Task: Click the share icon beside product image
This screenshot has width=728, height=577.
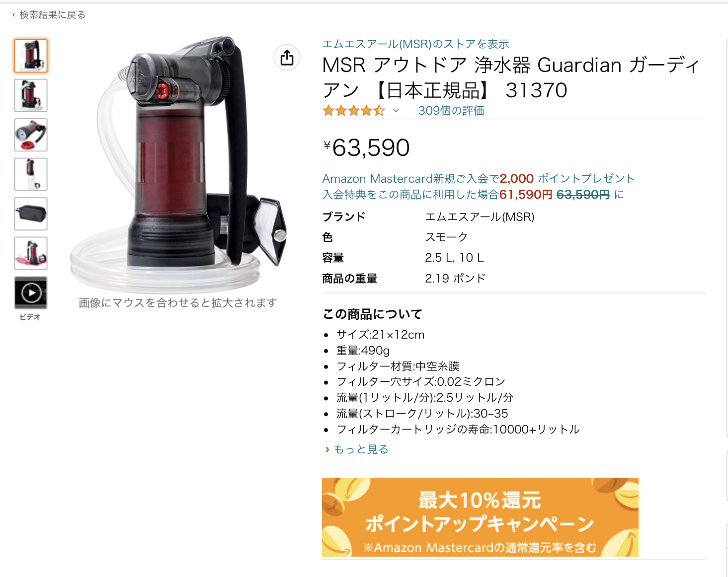Action: click(287, 58)
